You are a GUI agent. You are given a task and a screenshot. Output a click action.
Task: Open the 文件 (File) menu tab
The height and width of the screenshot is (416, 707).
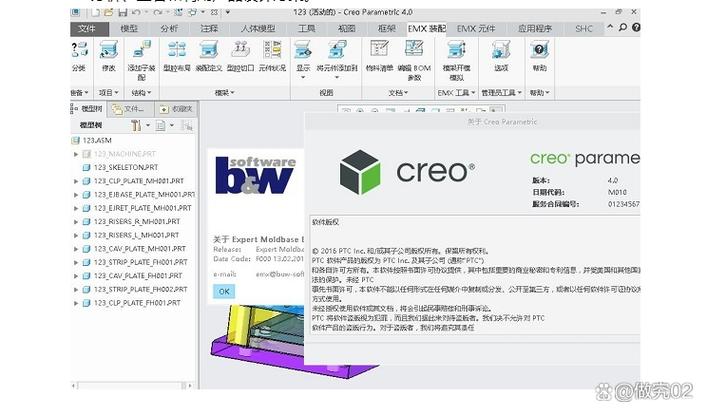pos(89,29)
